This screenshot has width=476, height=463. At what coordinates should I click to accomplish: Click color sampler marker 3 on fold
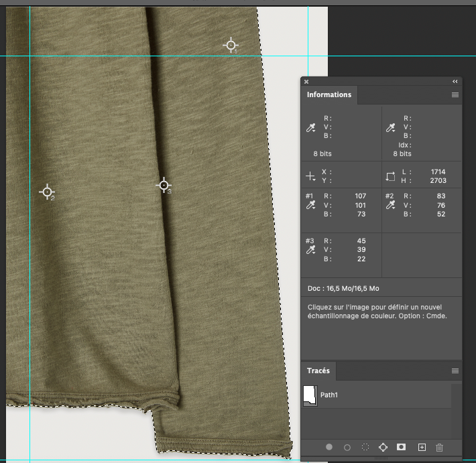(x=164, y=185)
